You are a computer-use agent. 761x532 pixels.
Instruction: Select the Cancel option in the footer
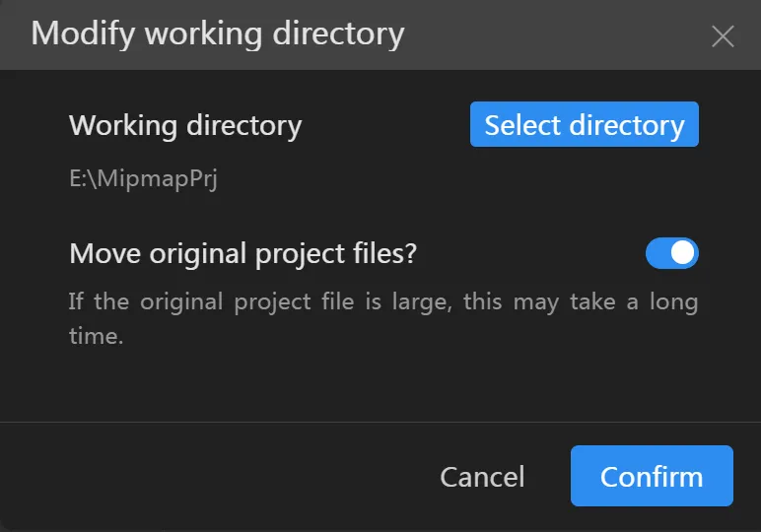pos(482,477)
